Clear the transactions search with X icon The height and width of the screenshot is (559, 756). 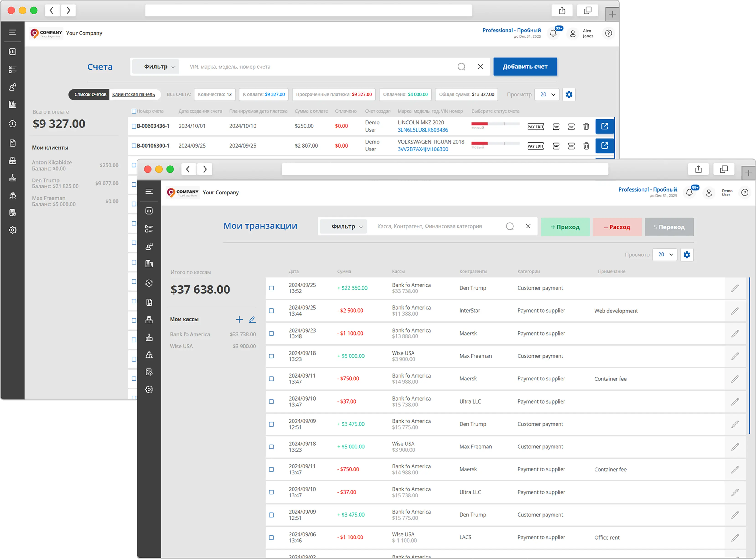point(528,226)
